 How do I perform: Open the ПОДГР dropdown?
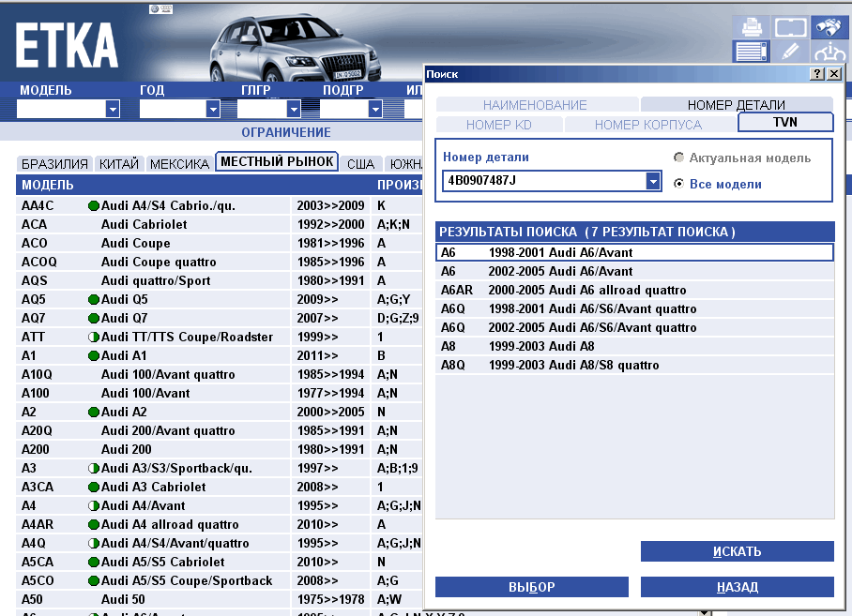click(x=375, y=109)
